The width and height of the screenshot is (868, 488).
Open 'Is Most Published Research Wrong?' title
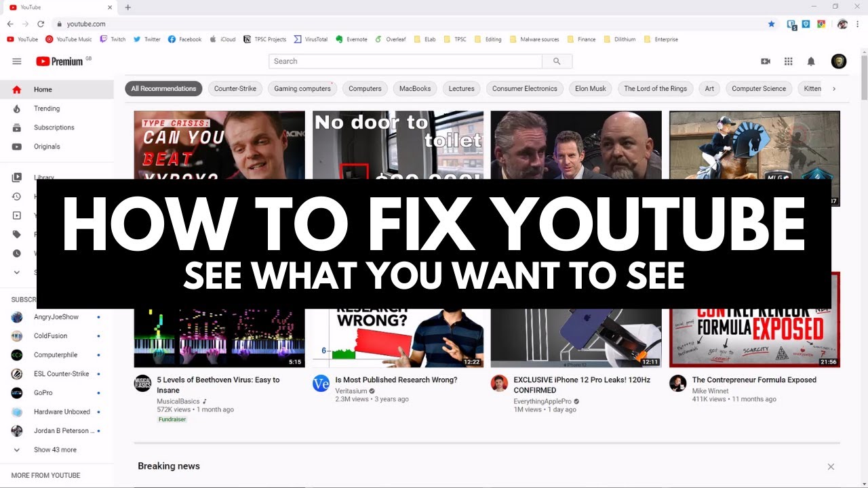pos(396,380)
